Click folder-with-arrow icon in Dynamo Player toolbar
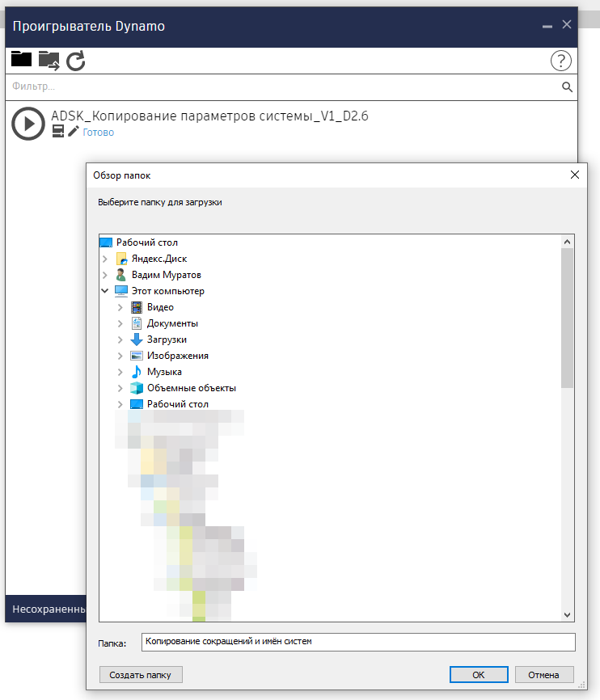 point(49,61)
